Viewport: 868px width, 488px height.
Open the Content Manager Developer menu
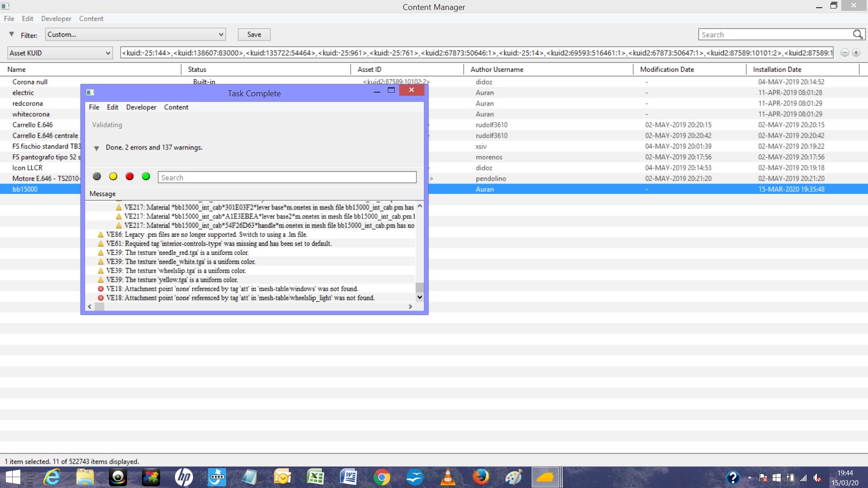(x=56, y=19)
